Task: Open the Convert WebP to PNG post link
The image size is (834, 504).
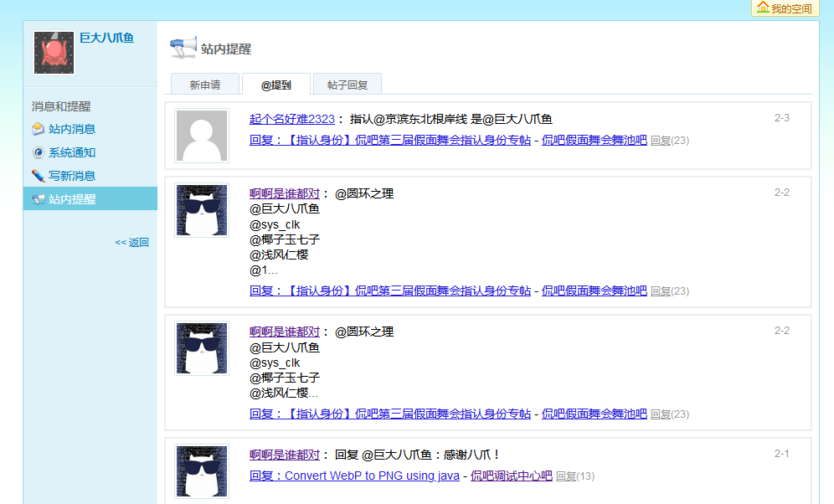Action: click(354, 476)
